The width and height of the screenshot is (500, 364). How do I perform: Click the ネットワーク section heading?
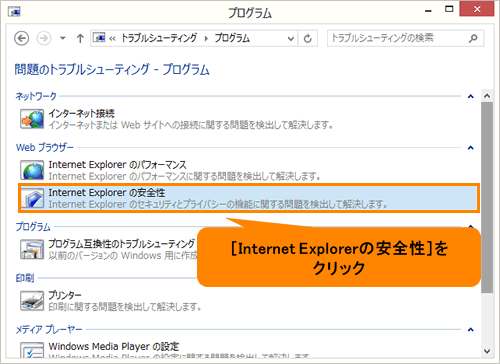click(36, 96)
